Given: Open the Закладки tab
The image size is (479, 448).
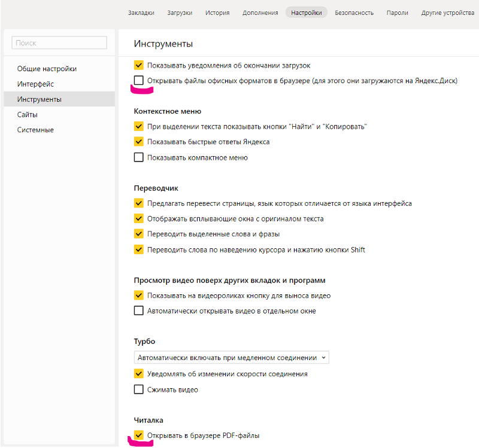Looking at the screenshot, I should click(x=141, y=13).
